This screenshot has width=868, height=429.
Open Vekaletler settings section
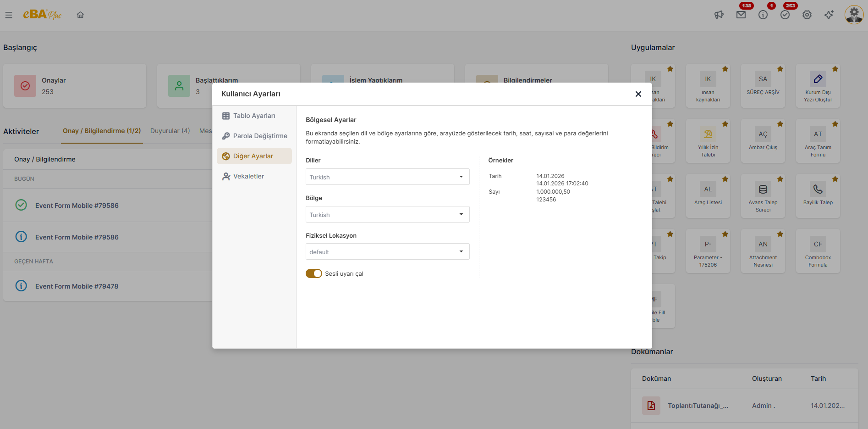click(x=248, y=176)
